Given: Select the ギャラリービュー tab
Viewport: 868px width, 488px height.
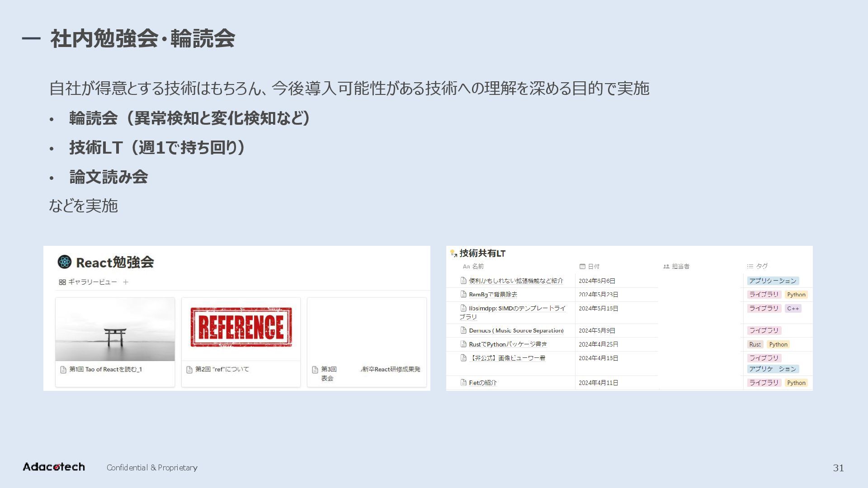Looking at the screenshot, I should click(x=92, y=282).
